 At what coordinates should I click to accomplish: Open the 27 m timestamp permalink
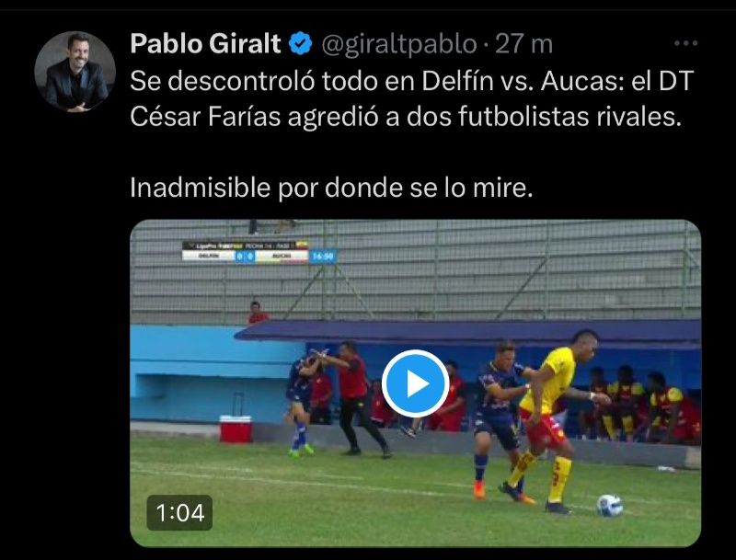coord(523,44)
